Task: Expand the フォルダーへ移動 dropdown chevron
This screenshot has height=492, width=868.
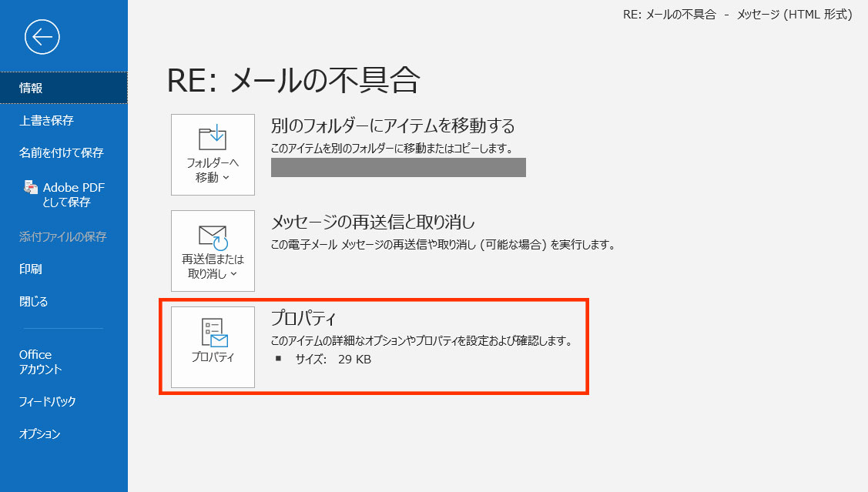Action: tap(226, 178)
